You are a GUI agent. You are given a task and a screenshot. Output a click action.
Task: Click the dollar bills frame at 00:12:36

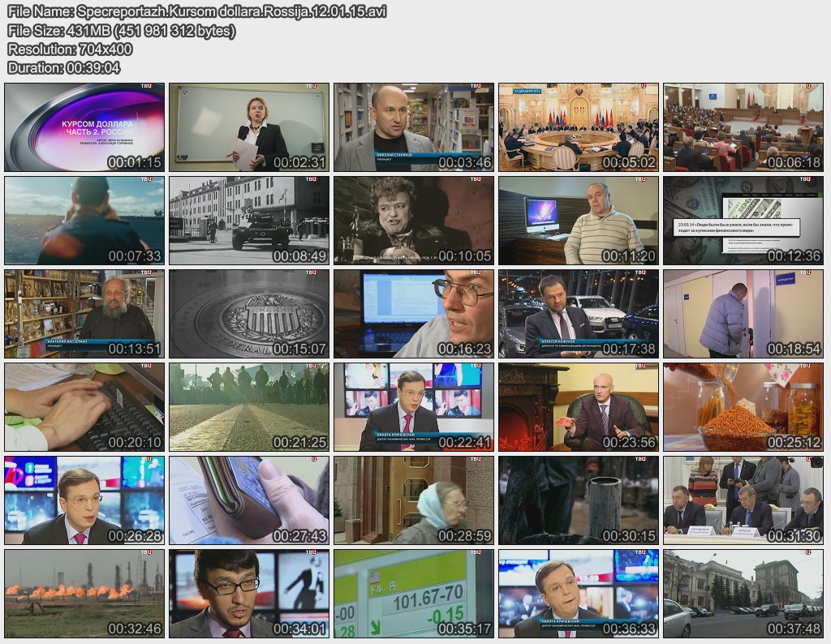click(743, 220)
